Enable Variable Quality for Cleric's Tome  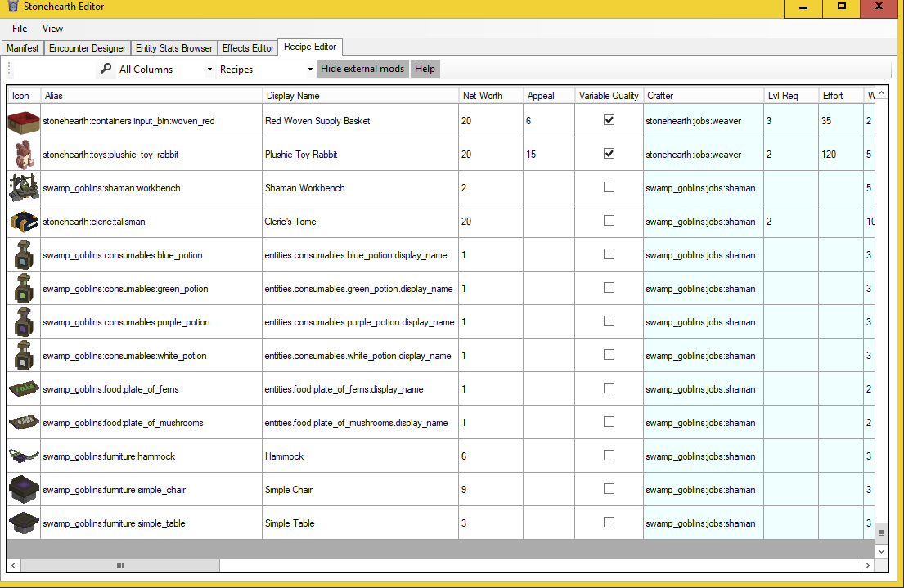(609, 220)
